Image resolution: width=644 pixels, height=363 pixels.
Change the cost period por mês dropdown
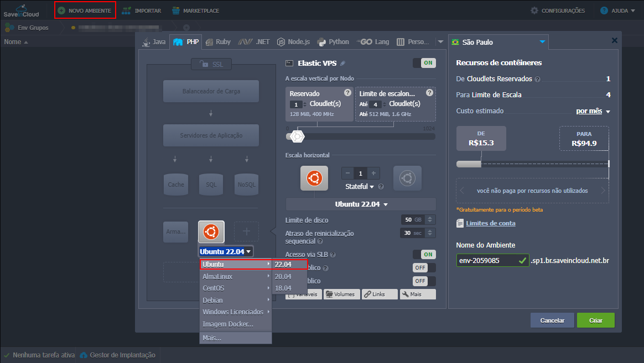(593, 111)
